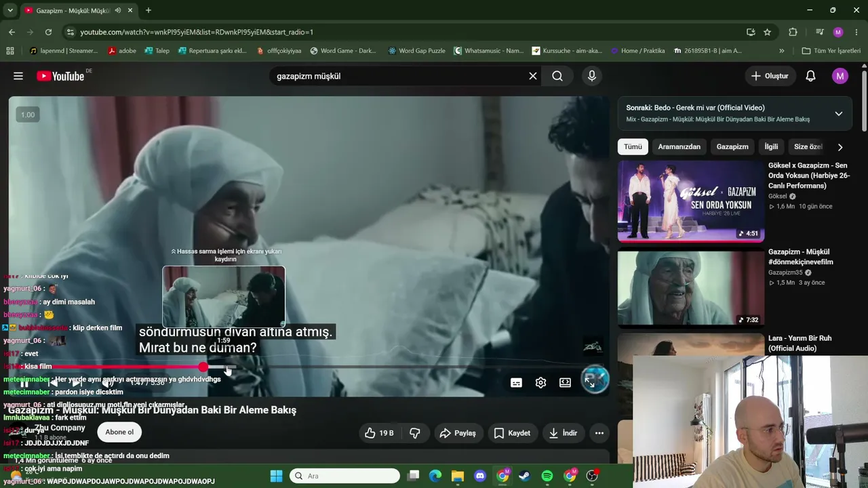Open File Explorer from the taskbar
868x488 pixels.
458,476
